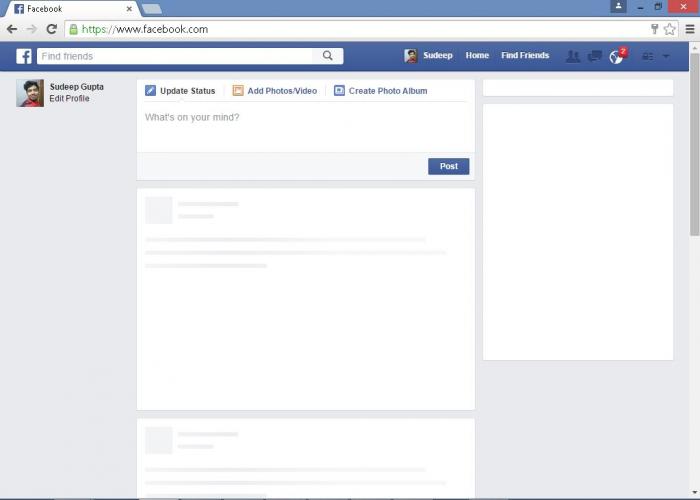Click the Chrome user profile icon in the title bar
700x500 pixels.
(618, 6)
